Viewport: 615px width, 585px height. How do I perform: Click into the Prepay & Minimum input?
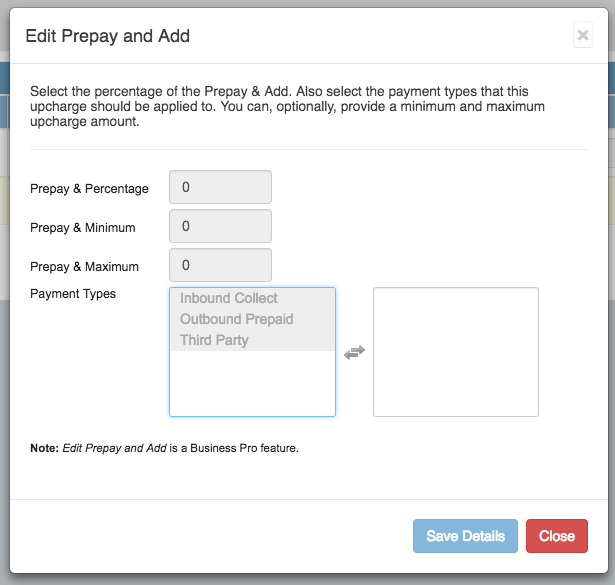click(x=221, y=227)
